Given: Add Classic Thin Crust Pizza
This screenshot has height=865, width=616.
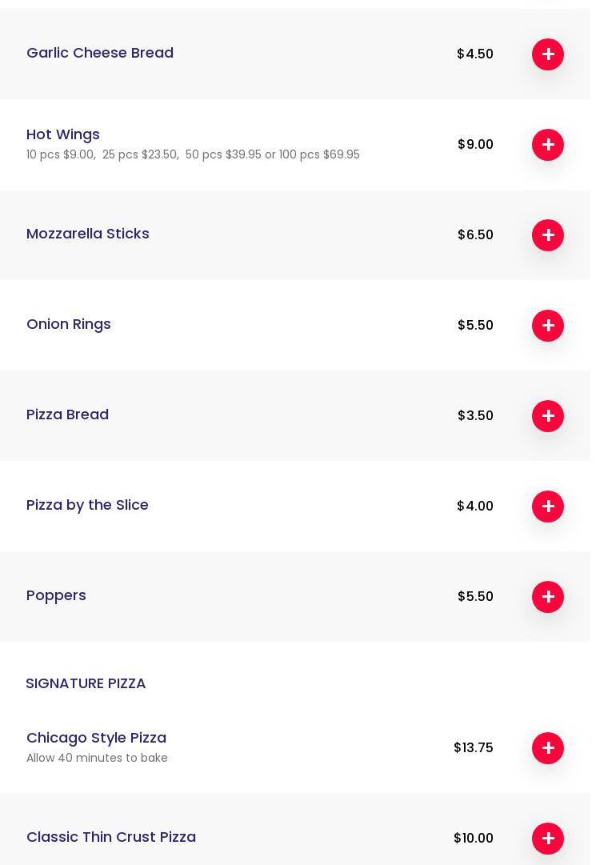Looking at the screenshot, I should pyautogui.click(x=548, y=839).
